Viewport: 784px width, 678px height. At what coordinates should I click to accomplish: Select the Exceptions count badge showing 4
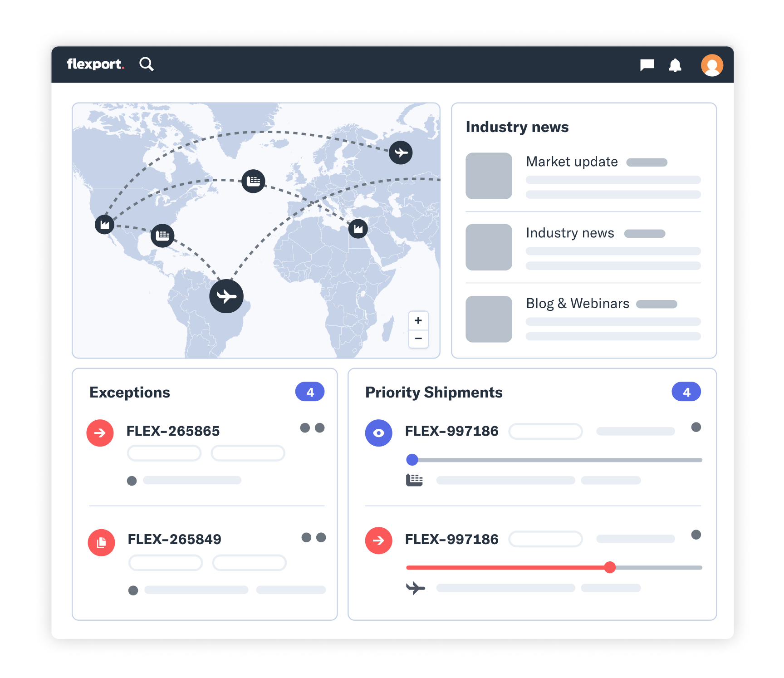click(310, 391)
